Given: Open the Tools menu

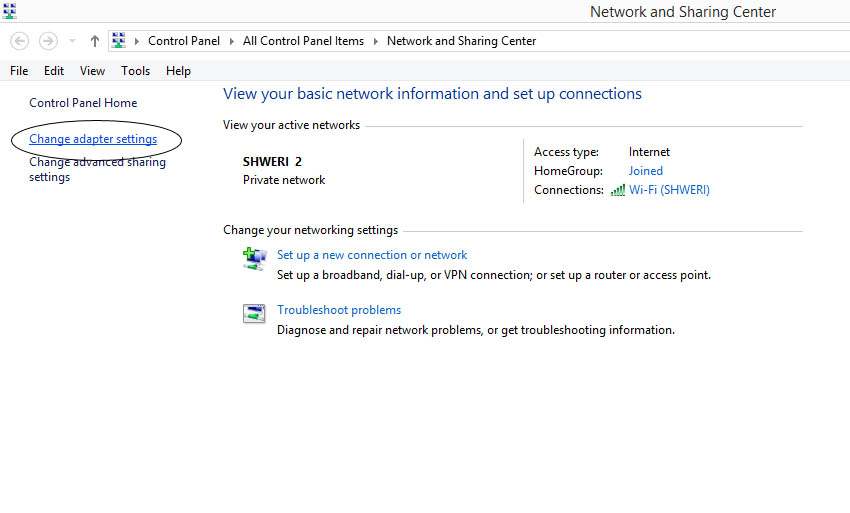Looking at the screenshot, I should pos(136,71).
